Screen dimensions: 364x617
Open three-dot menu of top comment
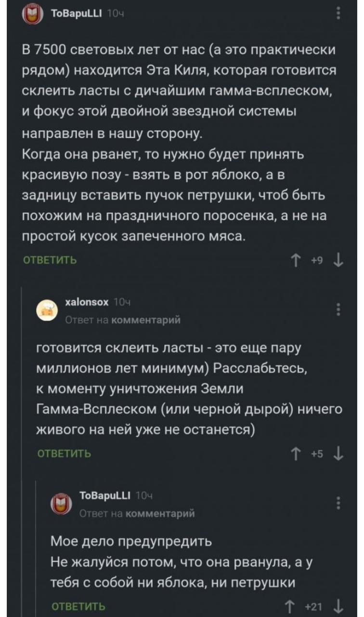tap(339, 14)
